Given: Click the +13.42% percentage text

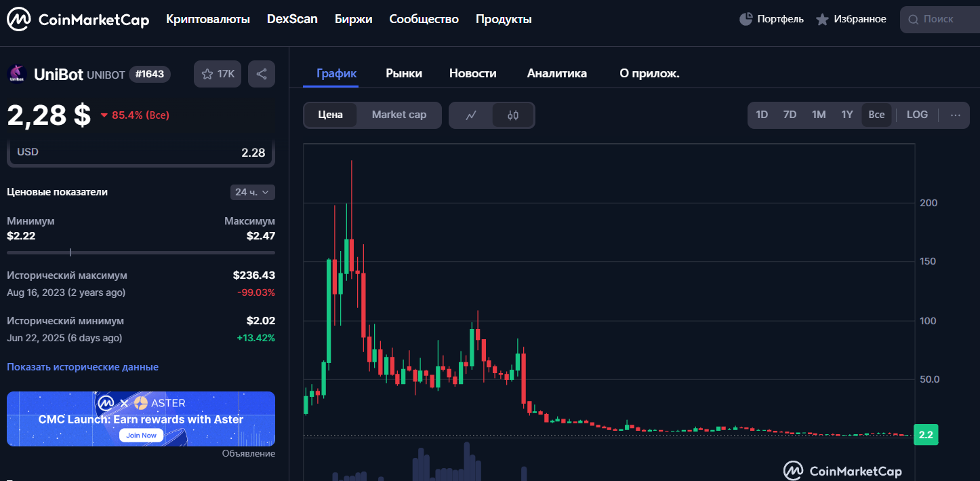Looking at the screenshot, I should click(x=256, y=337).
